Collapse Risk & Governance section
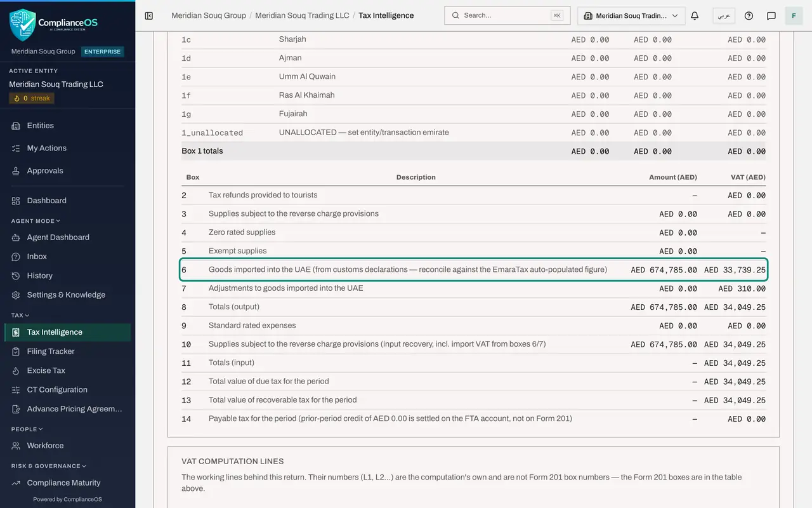 [x=49, y=466]
